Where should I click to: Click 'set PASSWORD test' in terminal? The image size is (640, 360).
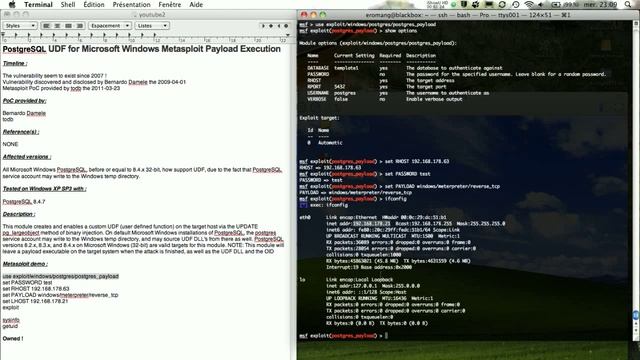point(406,174)
